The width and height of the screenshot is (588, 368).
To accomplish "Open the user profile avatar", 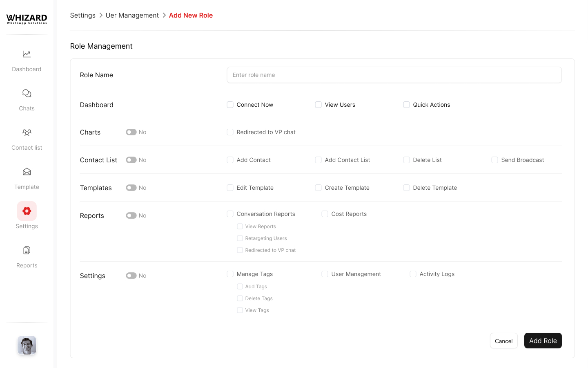I will [x=27, y=345].
